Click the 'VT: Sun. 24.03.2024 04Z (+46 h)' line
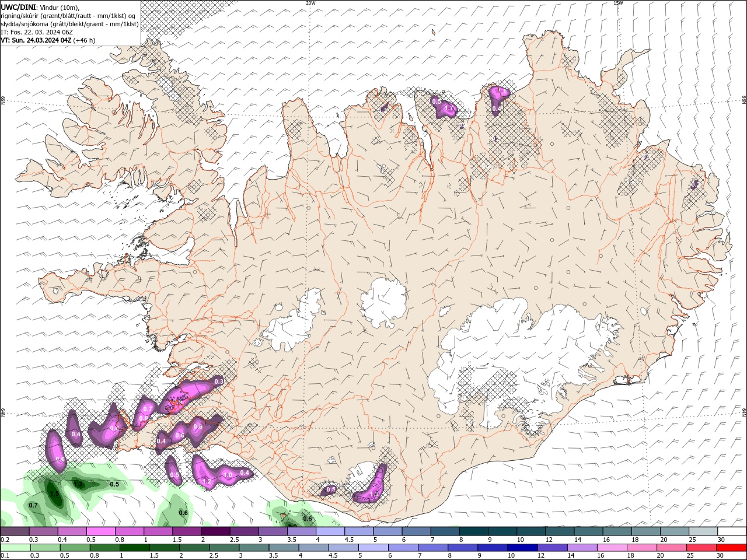 48,40
